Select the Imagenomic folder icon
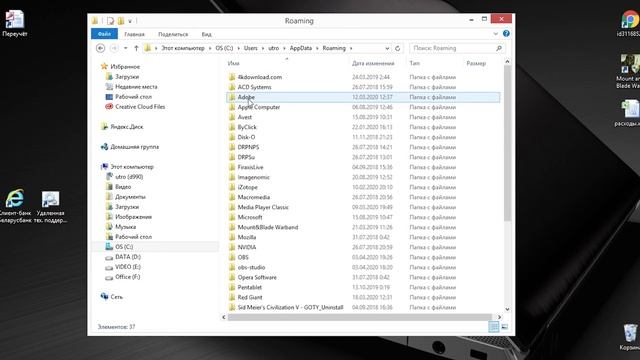This screenshot has width=640, height=360. pyautogui.click(x=232, y=177)
